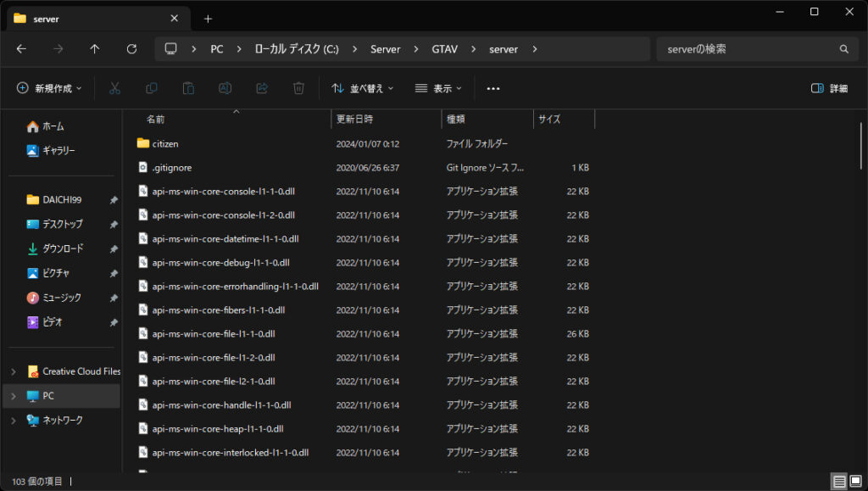The height and width of the screenshot is (491, 868).
Task: Unpin DAICHI99 via its pin icon
Action: point(114,200)
